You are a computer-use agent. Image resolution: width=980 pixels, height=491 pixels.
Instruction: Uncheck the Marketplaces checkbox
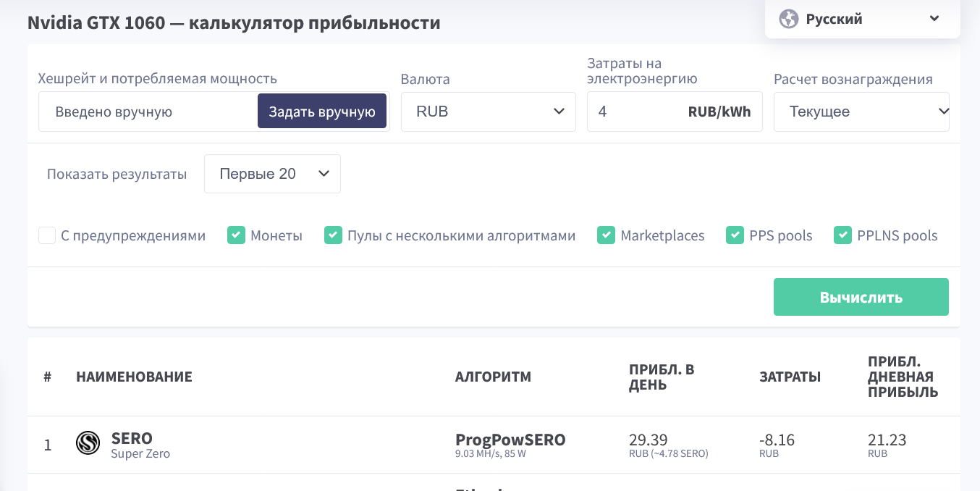pyautogui.click(x=606, y=235)
